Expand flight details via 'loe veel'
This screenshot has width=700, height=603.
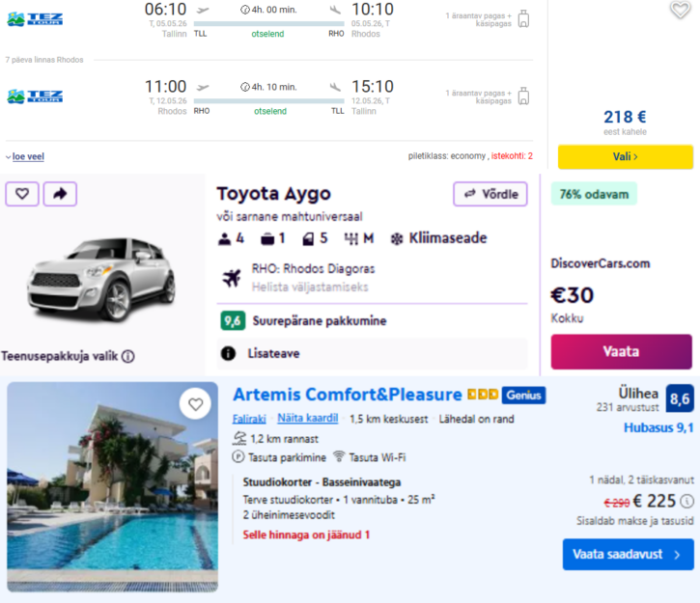28,156
